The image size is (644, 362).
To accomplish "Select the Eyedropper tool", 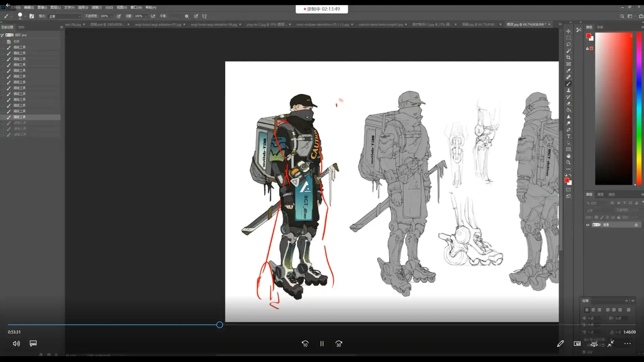I will pyautogui.click(x=568, y=70).
